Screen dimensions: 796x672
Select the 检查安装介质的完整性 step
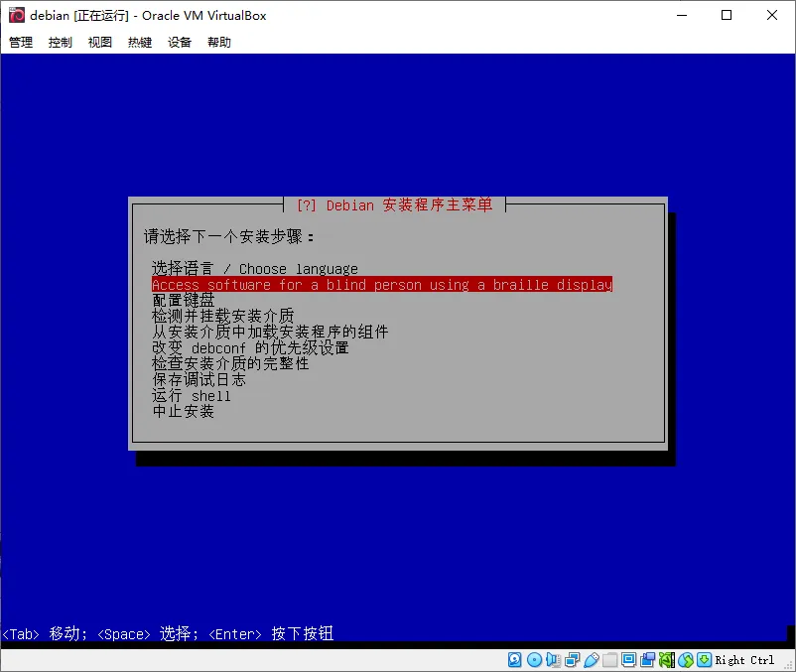(x=230, y=363)
